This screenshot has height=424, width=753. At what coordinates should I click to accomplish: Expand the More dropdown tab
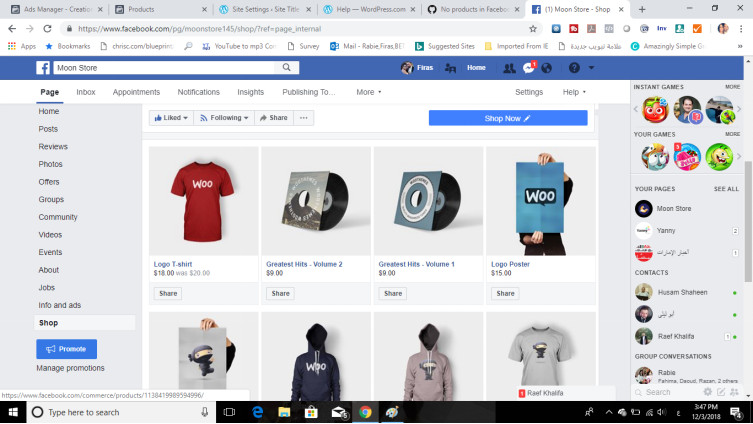point(369,92)
